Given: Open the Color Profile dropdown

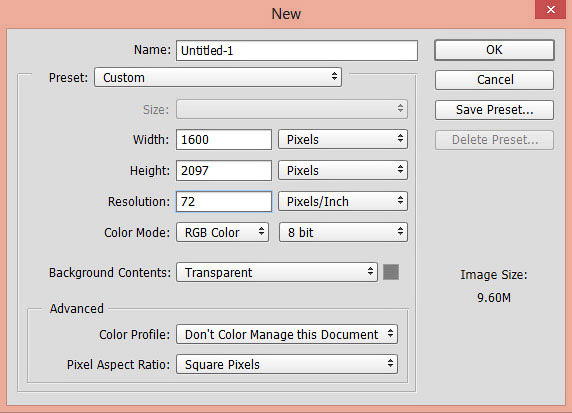Looking at the screenshot, I should click(x=287, y=334).
